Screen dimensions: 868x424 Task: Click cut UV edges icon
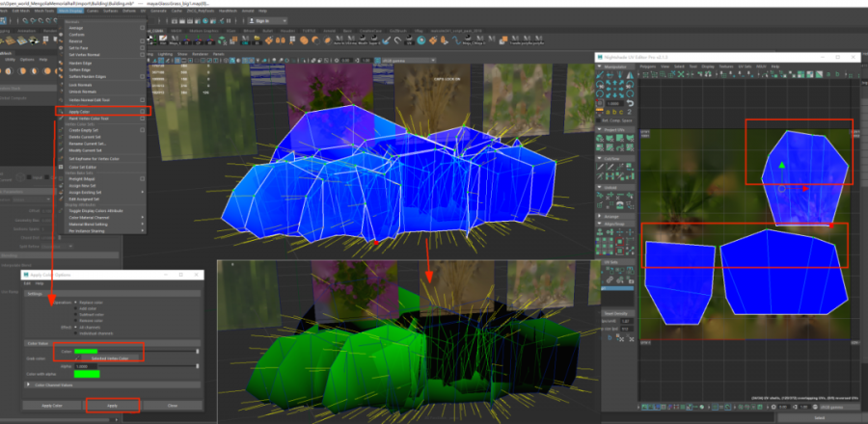(x=600, y=167)
